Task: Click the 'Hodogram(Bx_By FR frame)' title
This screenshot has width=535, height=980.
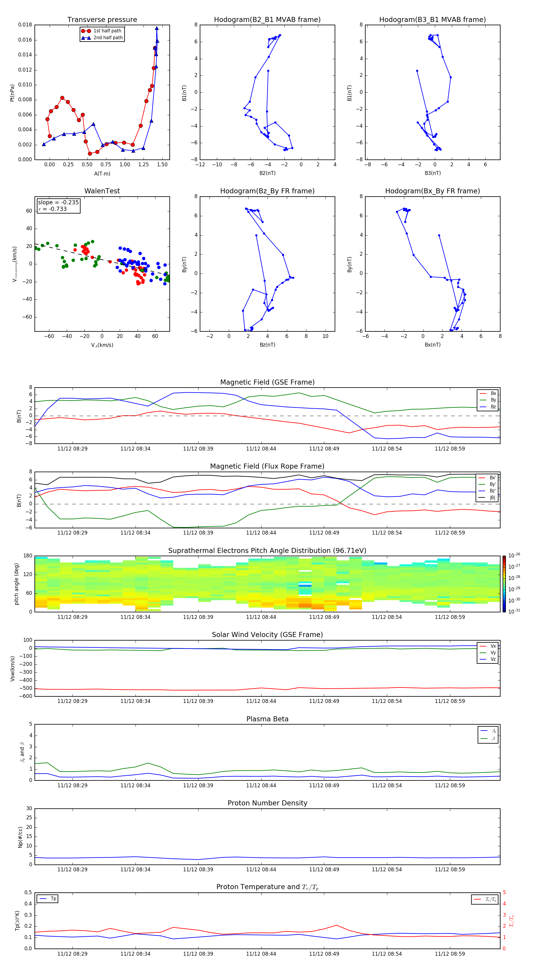Action: (432, 191)
